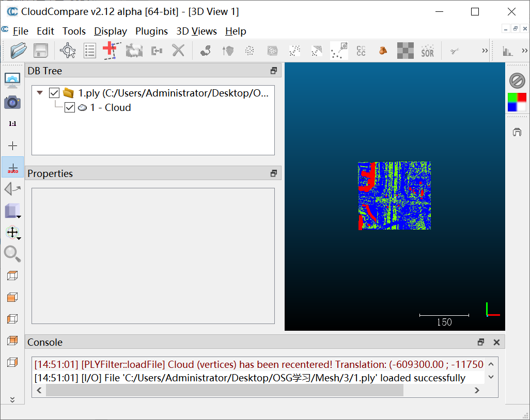Select a view cube icon in left sidebar
This screenshot has height=420, width=530.
pyautogui.click(x=12, y=276)
